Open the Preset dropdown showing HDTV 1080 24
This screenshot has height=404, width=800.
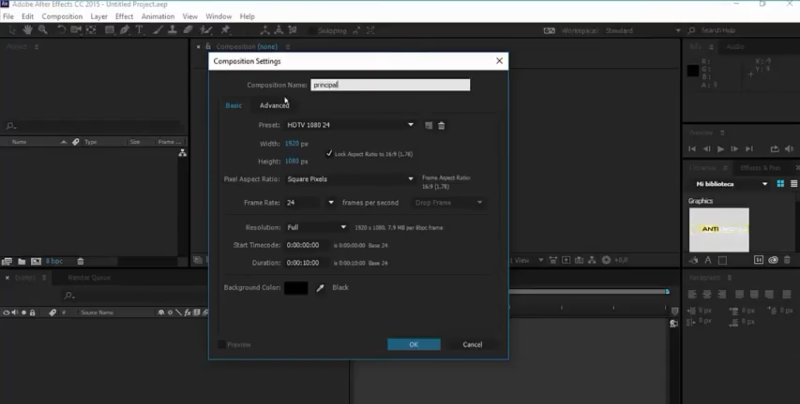(x=350, y=125)
